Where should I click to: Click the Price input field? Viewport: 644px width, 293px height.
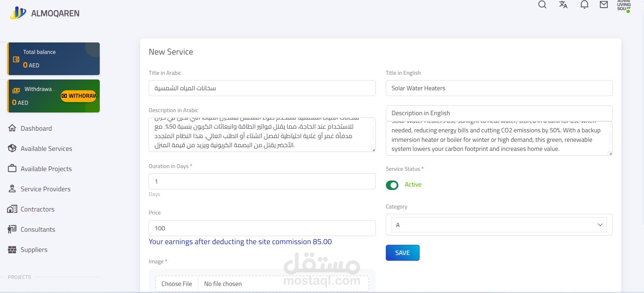tap(262, 228)
